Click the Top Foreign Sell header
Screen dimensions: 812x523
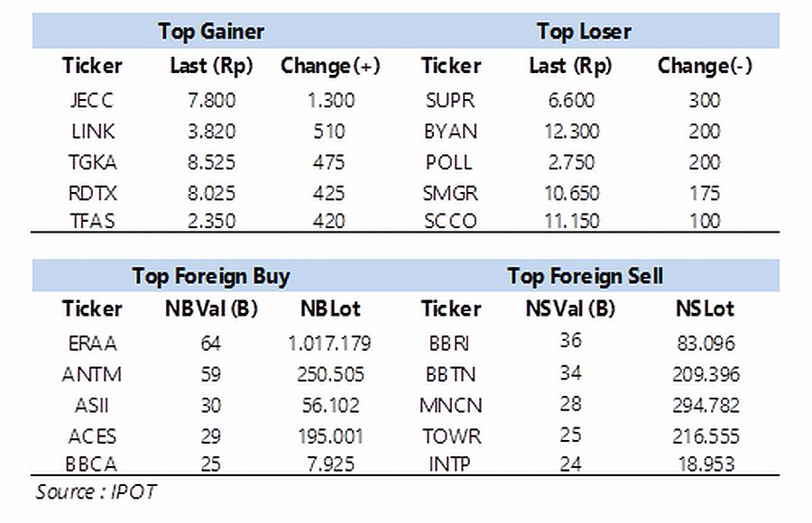point(585,276)
